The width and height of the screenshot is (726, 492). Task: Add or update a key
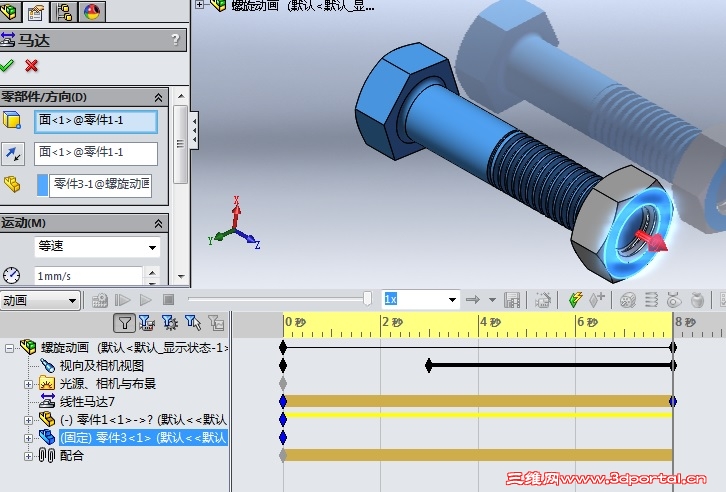pos(597,300)
